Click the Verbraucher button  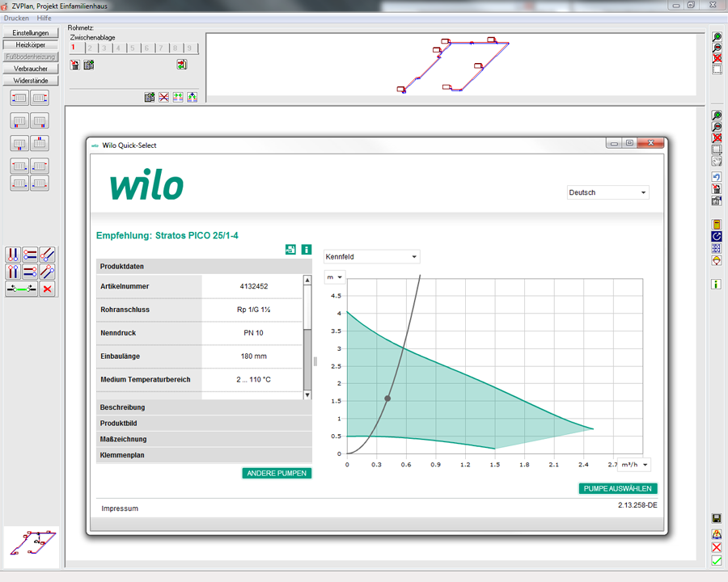(x=31, y=69)
